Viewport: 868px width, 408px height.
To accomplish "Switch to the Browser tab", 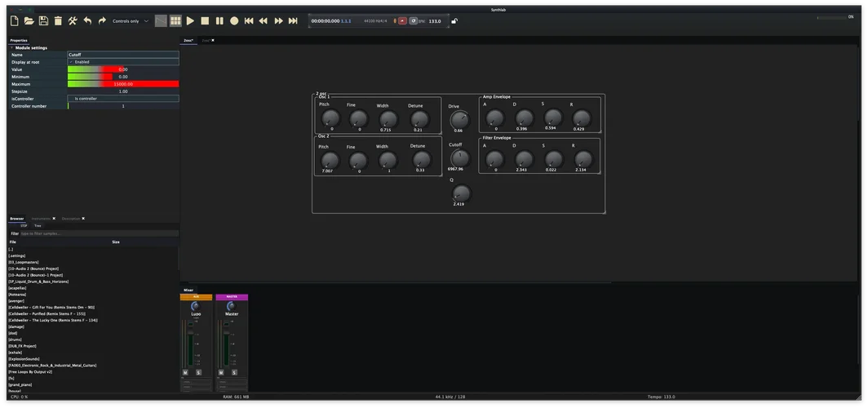I will coord(17,219).
